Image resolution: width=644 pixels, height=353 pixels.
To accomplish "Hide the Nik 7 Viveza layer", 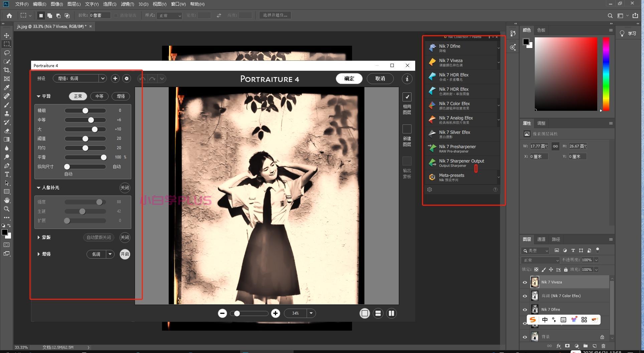I will coord(525,282).
